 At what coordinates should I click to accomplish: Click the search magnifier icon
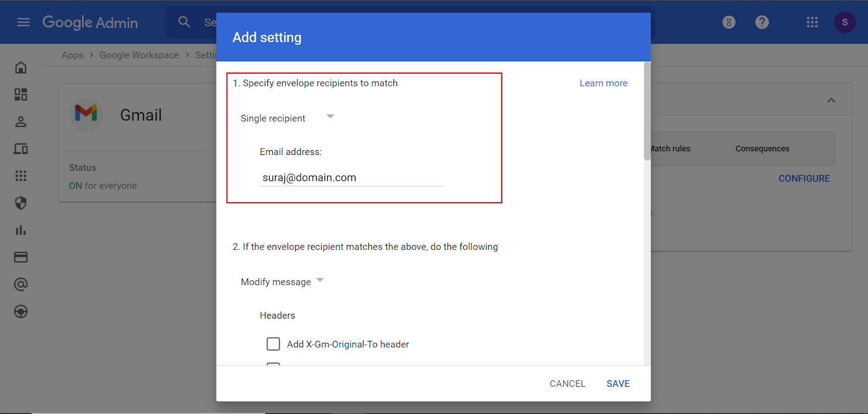tap(184, 22)
